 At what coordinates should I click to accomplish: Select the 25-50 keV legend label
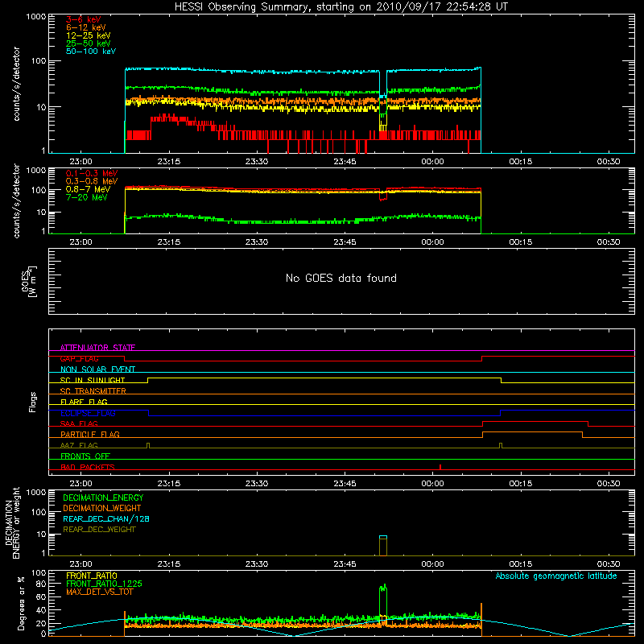pyautogui.click(x=89, y=43)
